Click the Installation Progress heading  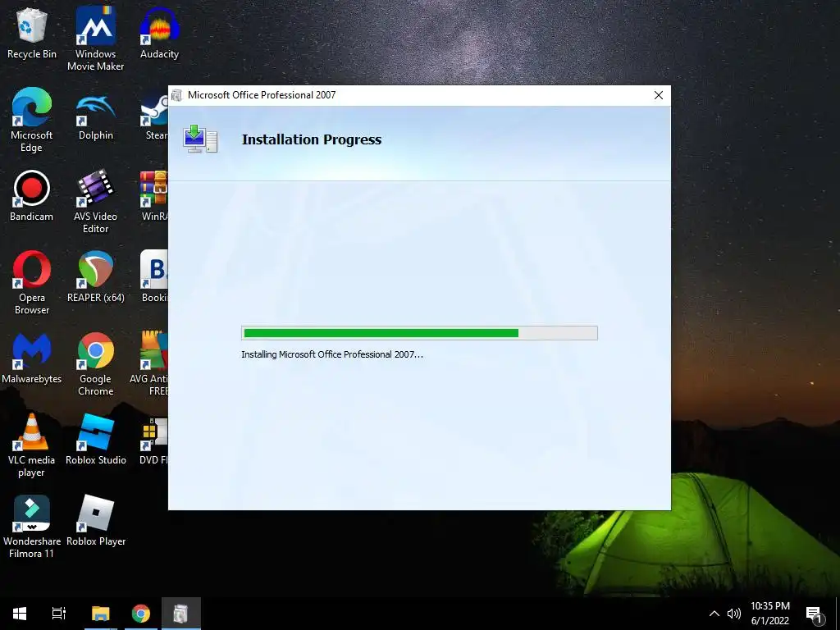(311, 139)
